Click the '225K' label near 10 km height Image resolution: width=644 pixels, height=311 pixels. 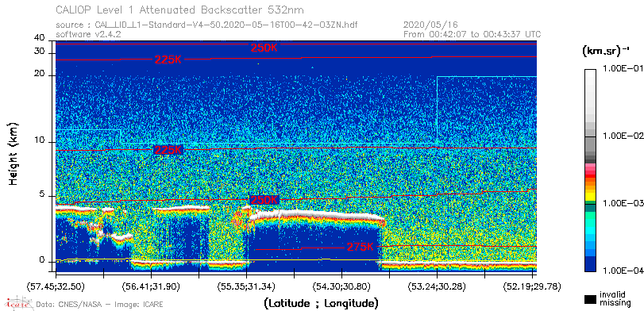[168, 150]
